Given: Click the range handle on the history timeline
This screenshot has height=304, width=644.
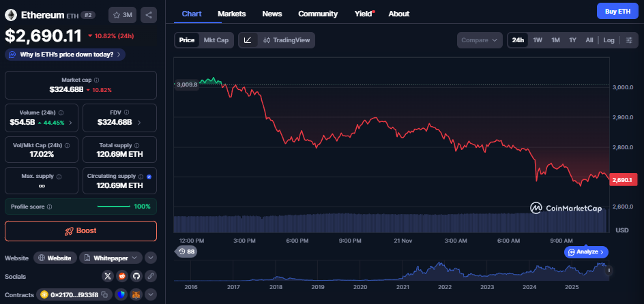Looking at the screenshot, I should pos(609,271).
